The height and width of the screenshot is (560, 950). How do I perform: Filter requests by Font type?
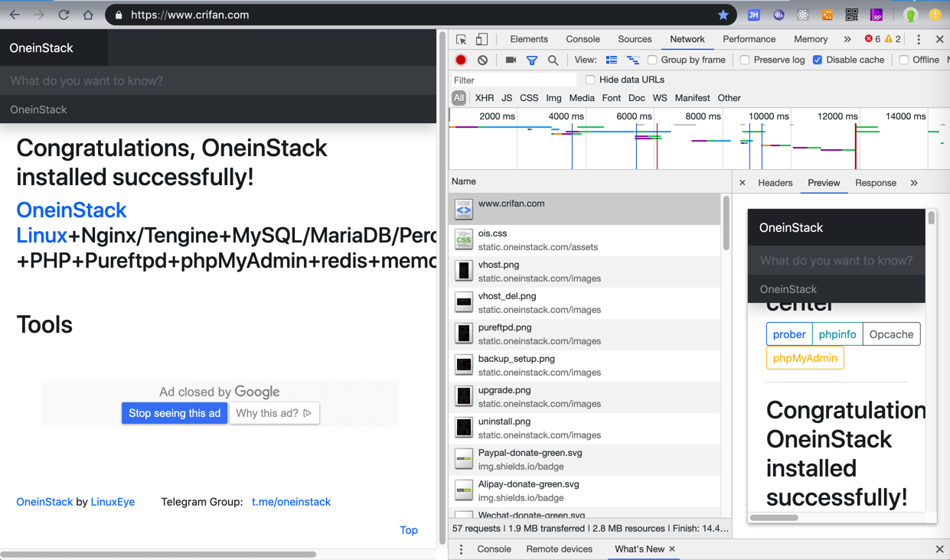611,98
